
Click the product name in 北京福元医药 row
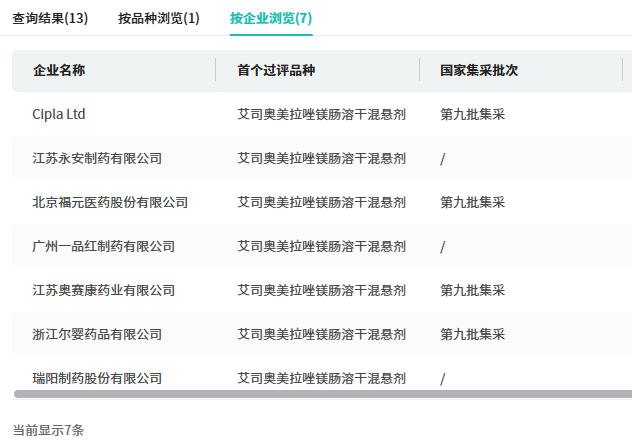point(322,202)
